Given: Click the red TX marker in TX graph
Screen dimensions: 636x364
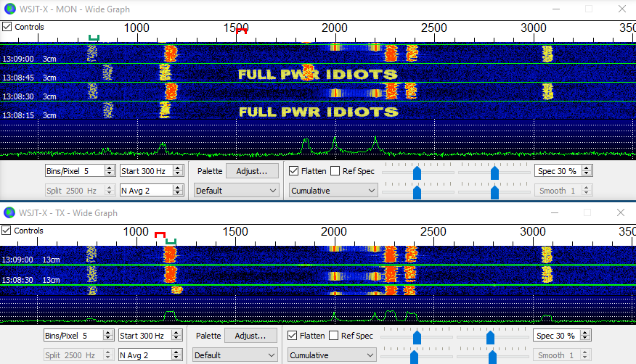Looking at the screenshot, I should coord(160,234).
